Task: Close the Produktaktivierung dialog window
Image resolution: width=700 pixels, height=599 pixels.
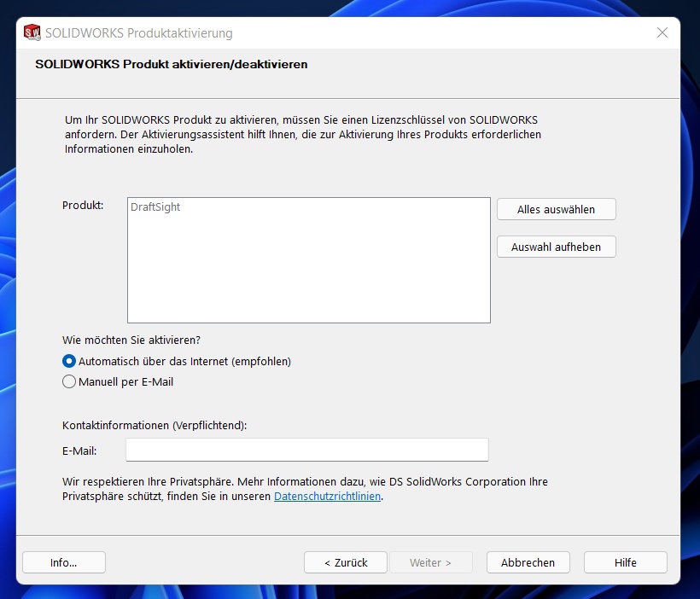Action: point(662,32)
